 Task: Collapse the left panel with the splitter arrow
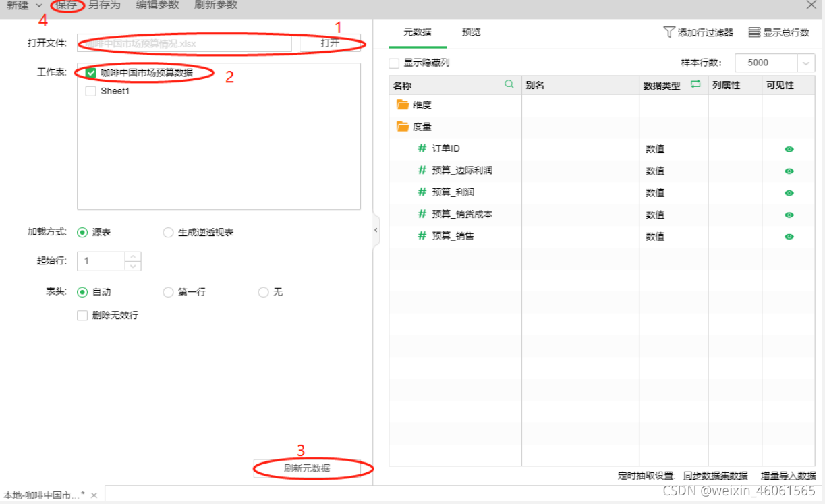coord(376,230)
